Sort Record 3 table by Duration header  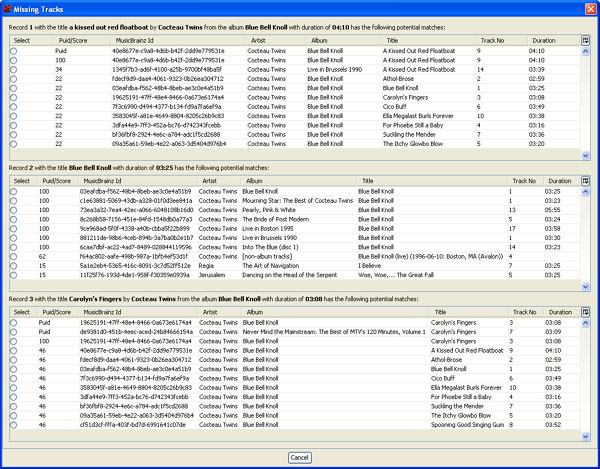(x=562, y=312)
